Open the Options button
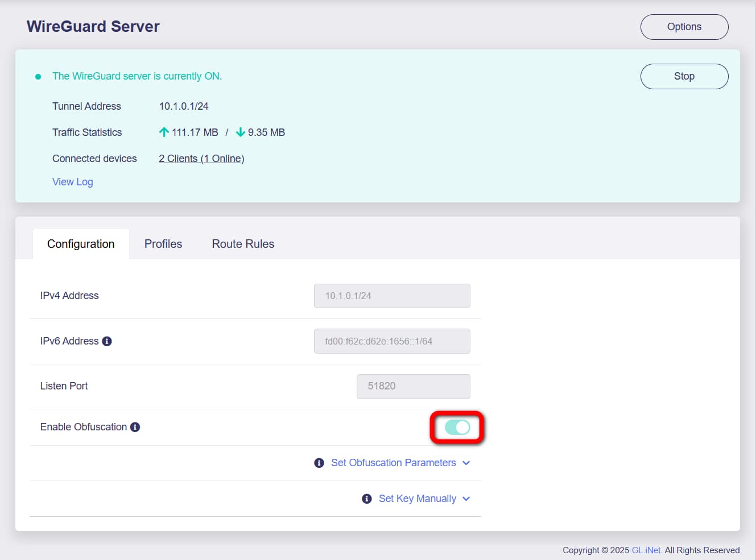This screenshot has width=756, height=560. pos(684,27)
